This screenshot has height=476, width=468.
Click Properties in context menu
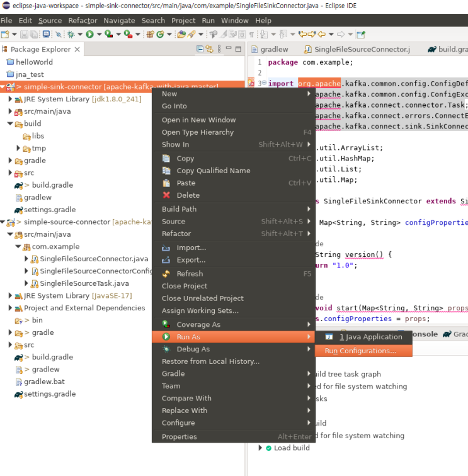233,436
